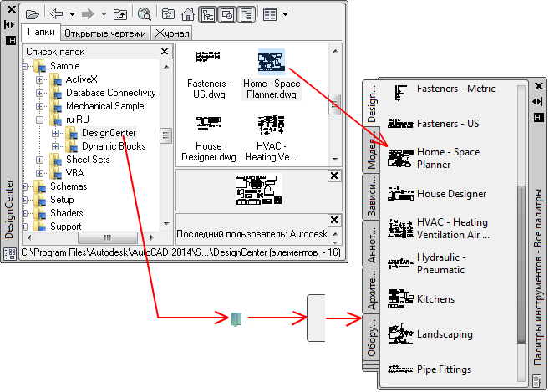Click the tool palette auto-hide icon
Image resolution: width=549 pixels, height=392 pixels.
point(538,102)
